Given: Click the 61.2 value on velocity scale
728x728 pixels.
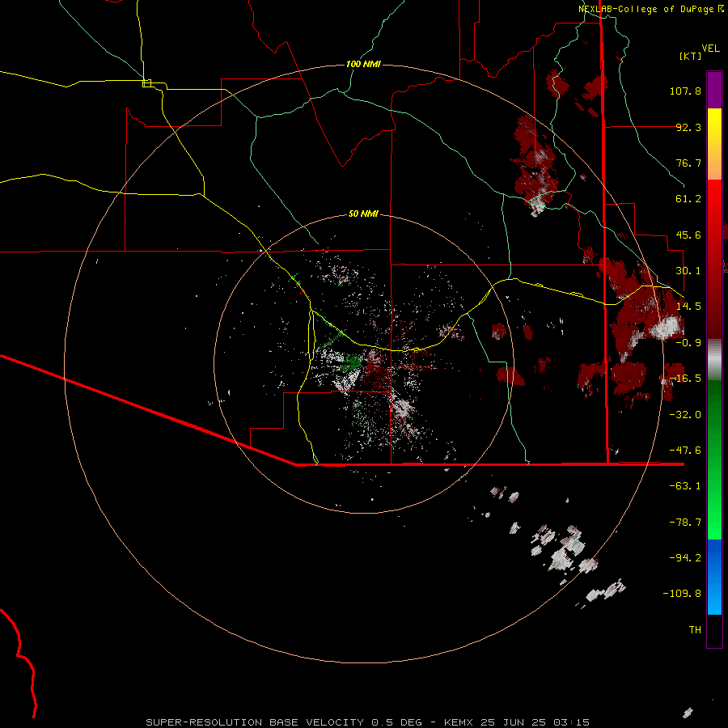Looking at the screenshot, I should click(688, 199).
